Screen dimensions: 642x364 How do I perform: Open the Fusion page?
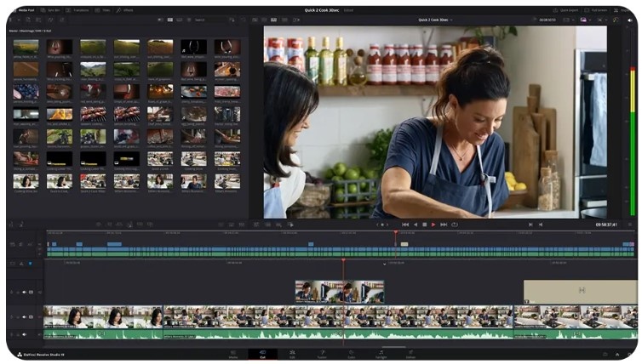[322, 354]
